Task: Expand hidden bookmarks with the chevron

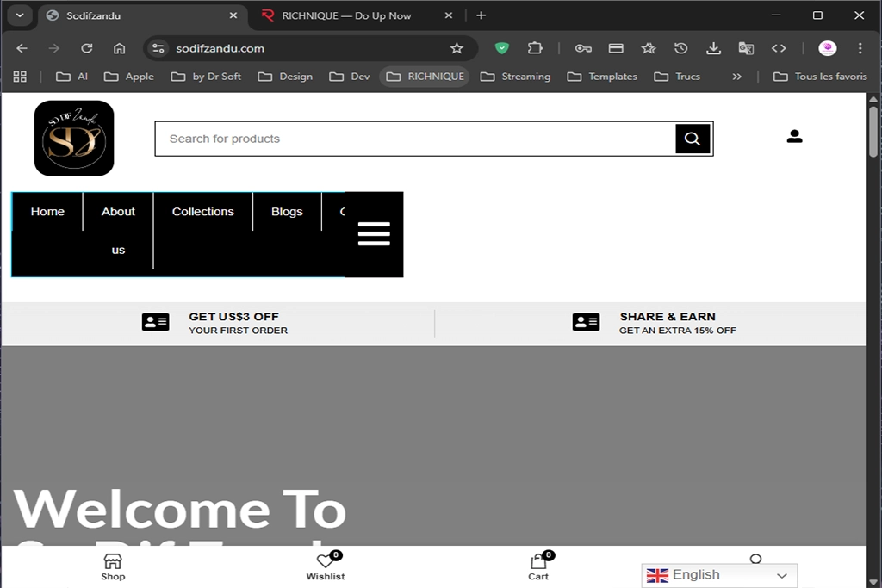Action: [x=737, y=76]
